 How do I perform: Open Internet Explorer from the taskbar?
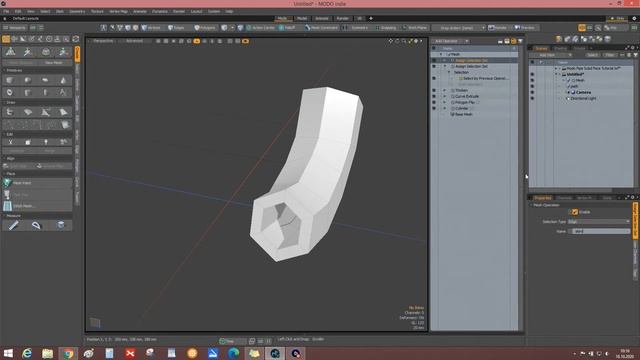tap(27, 353)
